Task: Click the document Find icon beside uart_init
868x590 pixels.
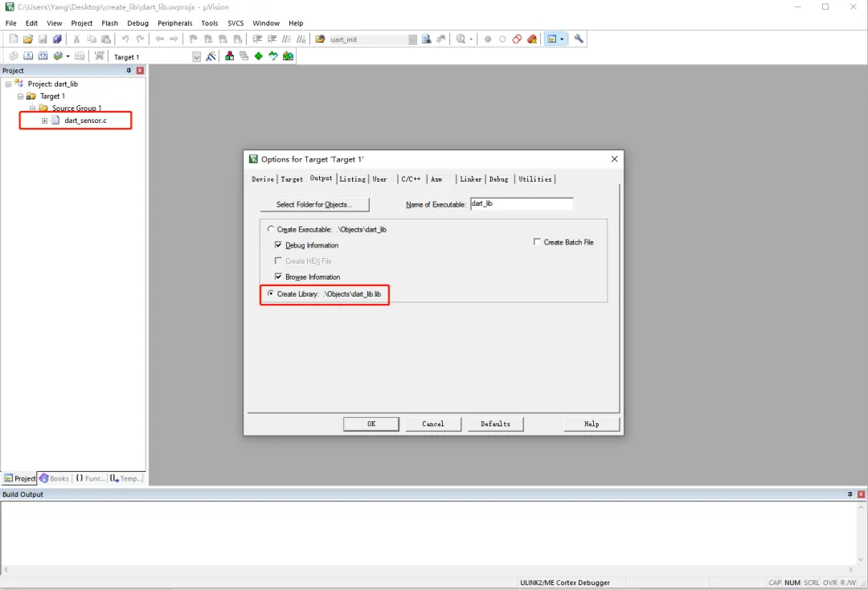Action: coord(426,39)
